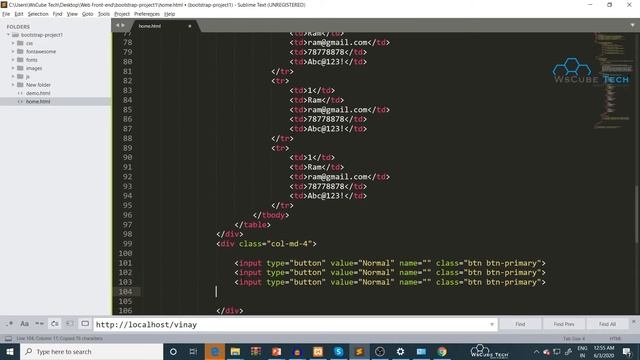Expand the images folder arrow
Viewport: 640px width, 360px height.
13,68
